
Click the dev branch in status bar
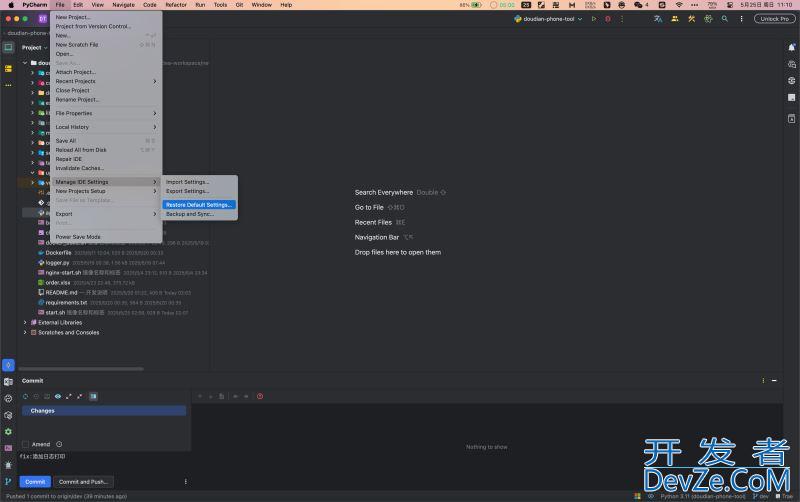(760, 496)
